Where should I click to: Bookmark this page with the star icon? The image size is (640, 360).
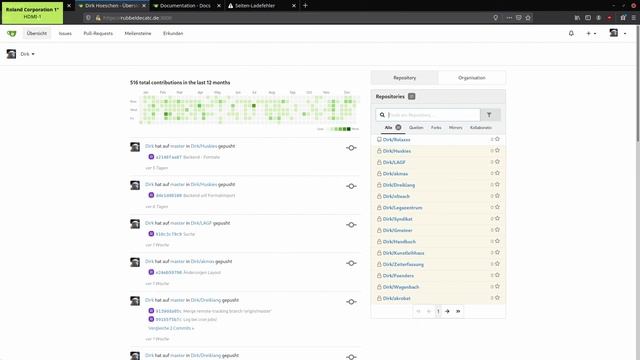point(528,18)
